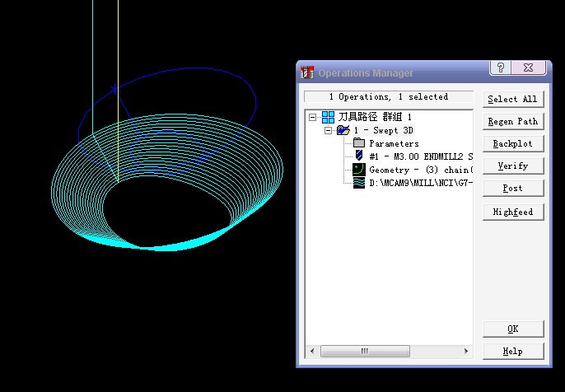
Task: Click the Select All button
Action: click(513, 99)
